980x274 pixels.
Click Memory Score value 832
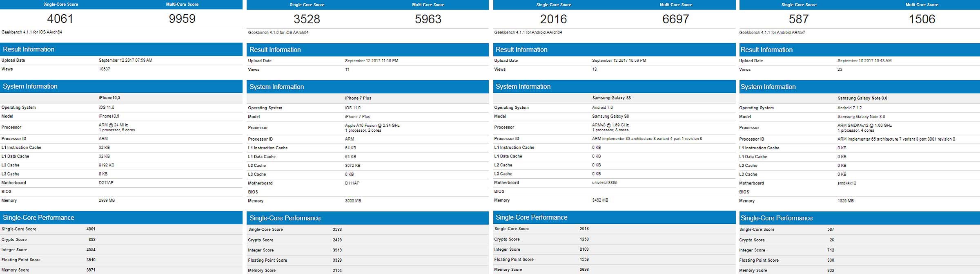pos(831,270)
